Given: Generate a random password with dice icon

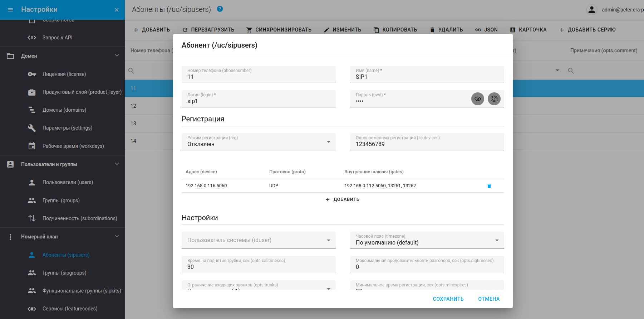Looking at the screenshot, I should coord(494,99).
